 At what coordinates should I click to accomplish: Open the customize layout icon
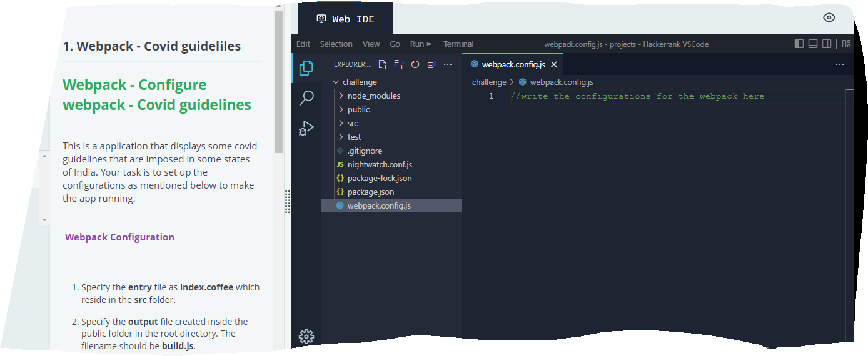[846, 44]
